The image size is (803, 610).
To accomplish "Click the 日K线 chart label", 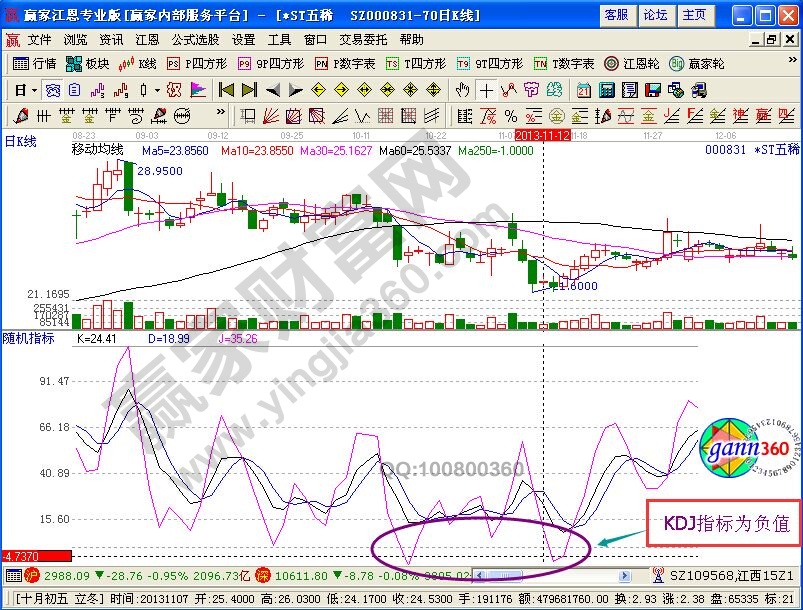I will pos(20,141).
